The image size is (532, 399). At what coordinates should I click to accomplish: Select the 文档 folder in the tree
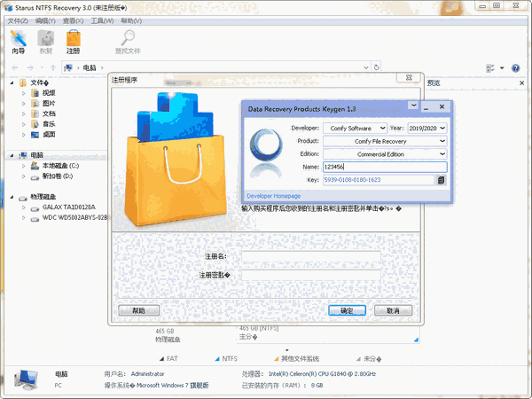tap(49, 113)
